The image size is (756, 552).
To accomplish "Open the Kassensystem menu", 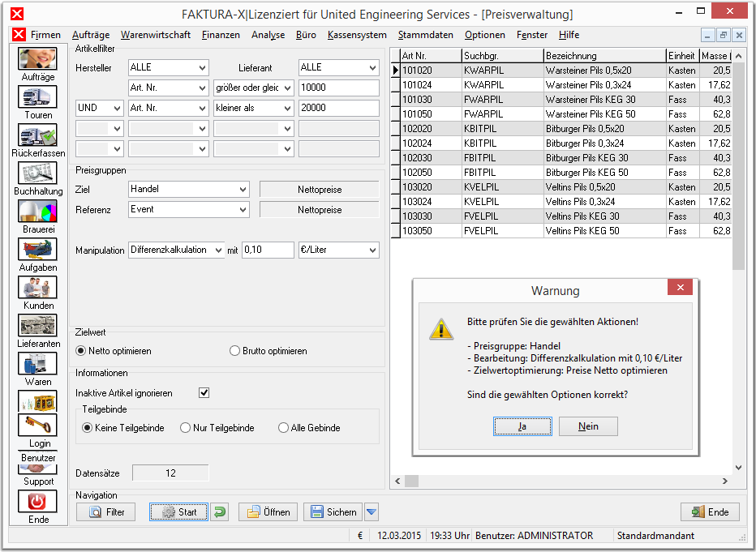I will (x=357, y=35).
